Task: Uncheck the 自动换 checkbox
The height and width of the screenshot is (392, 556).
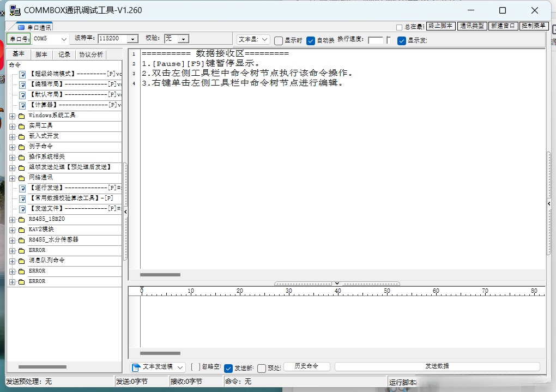Action: (311, 41)
